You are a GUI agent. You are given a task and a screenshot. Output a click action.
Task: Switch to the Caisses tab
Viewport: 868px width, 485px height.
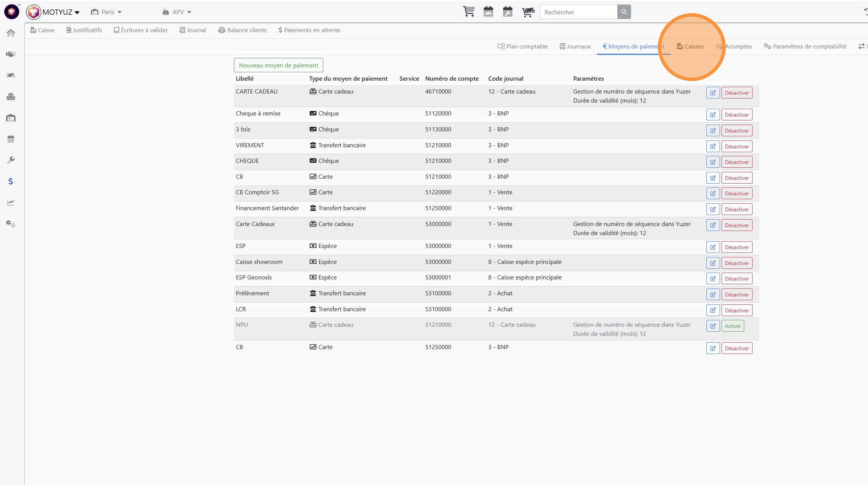pos(690,46)
